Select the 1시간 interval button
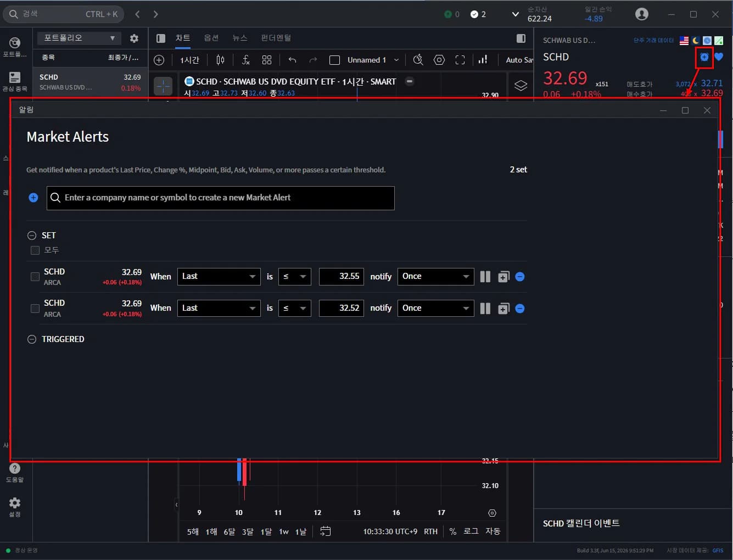 pos(190,60)
